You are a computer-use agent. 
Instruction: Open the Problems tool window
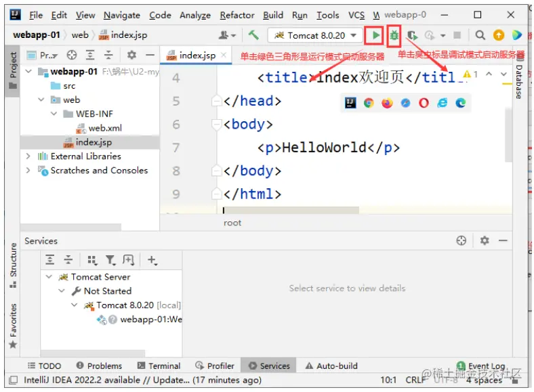click(99, 366)
